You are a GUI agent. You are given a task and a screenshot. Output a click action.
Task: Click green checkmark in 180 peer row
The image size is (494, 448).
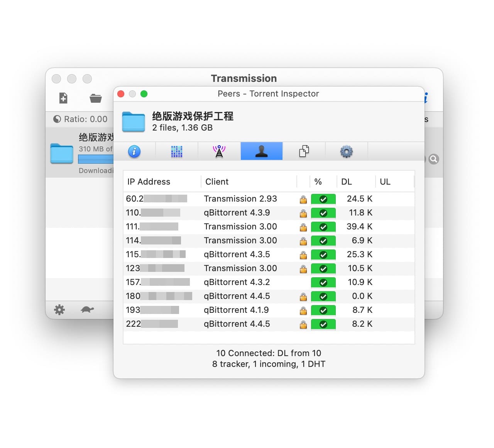[323, 297]
